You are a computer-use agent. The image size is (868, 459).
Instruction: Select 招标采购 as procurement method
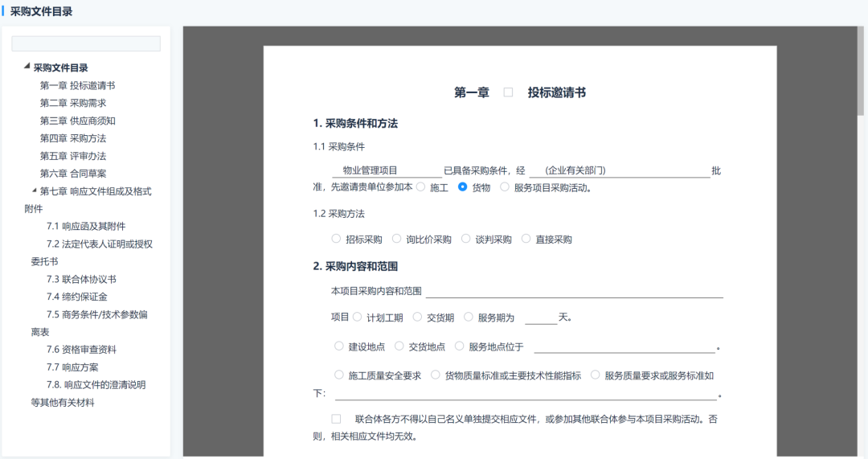336,239
